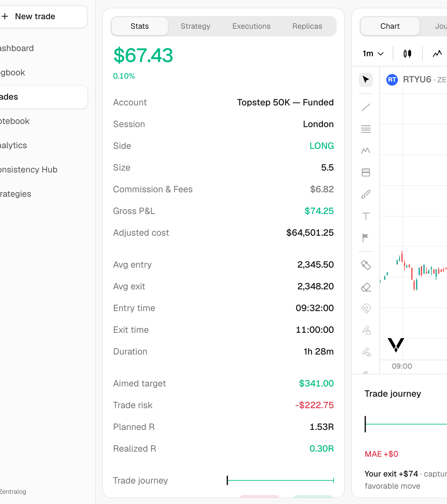
Task: Open the Replicas tab
Action: pos(307,26)
